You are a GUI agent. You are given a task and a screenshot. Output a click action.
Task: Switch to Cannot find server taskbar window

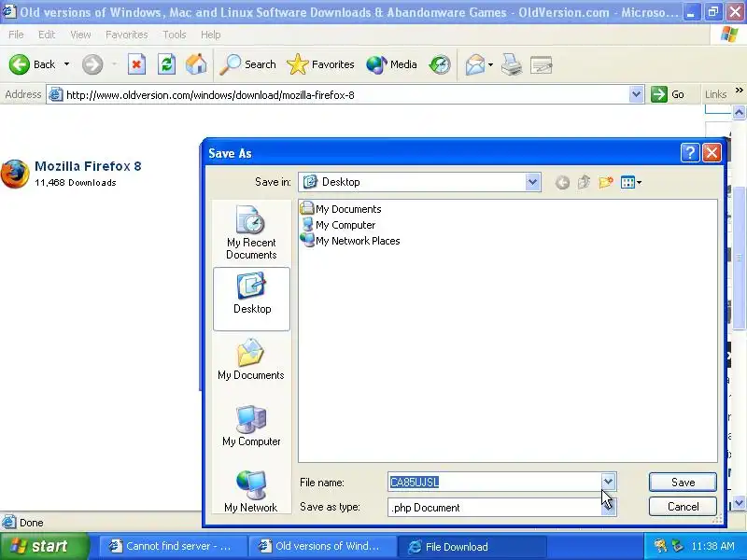tap(173, 546)
